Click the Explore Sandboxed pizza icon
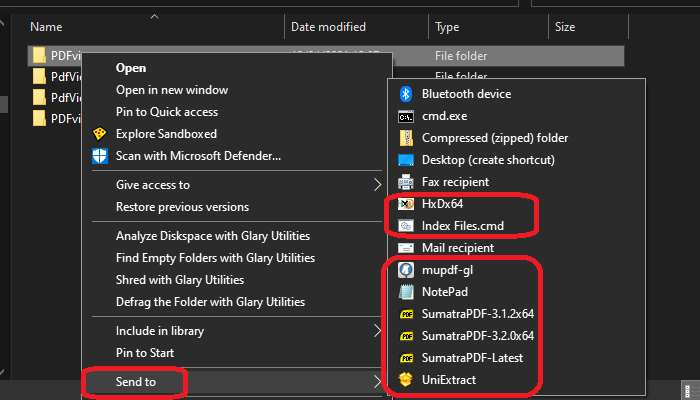This screenshot has width=700, height=400. point(99,133)
